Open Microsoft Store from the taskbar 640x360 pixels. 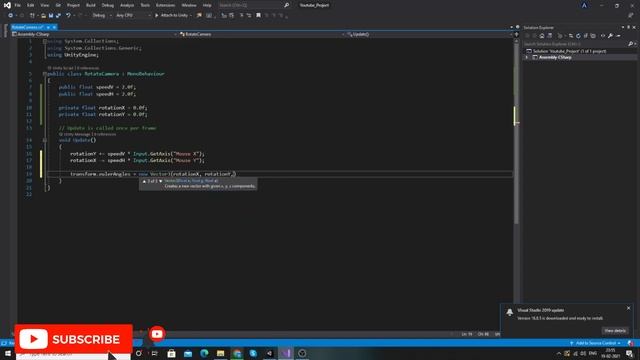tap(171, 353)
